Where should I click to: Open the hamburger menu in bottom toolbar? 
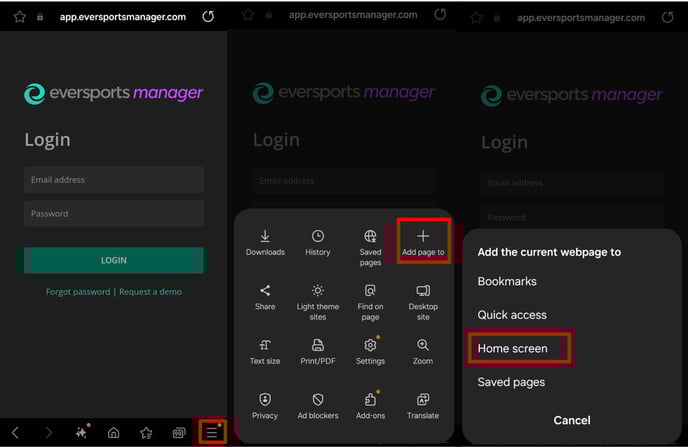tap(212, 433)
